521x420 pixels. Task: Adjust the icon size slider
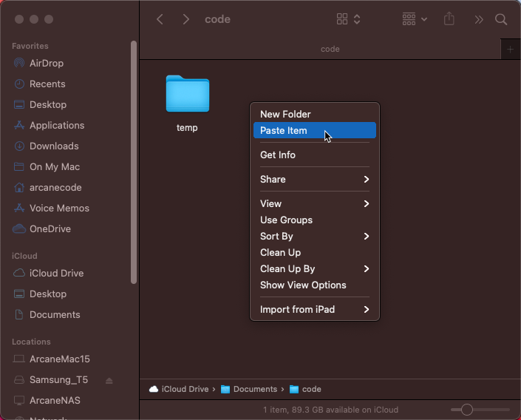click(466, 410)
